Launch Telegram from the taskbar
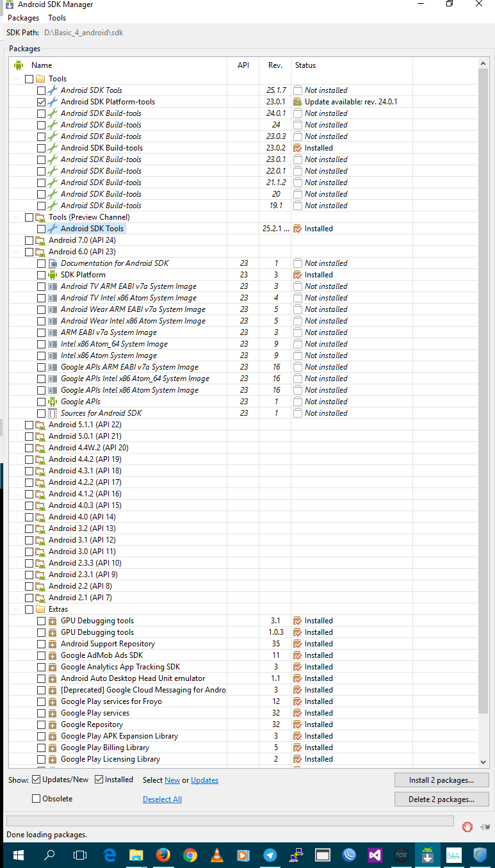 pyautogui.click(x=270, y=855)
